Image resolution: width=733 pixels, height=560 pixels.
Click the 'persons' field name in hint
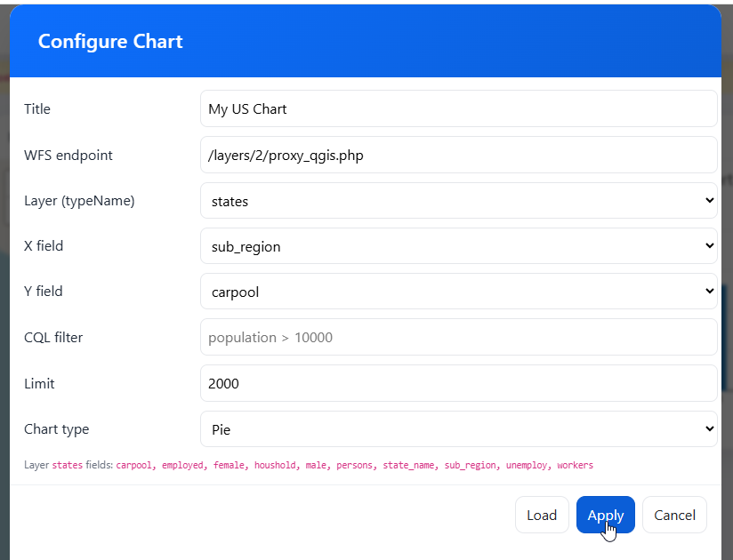click(354, 465)
